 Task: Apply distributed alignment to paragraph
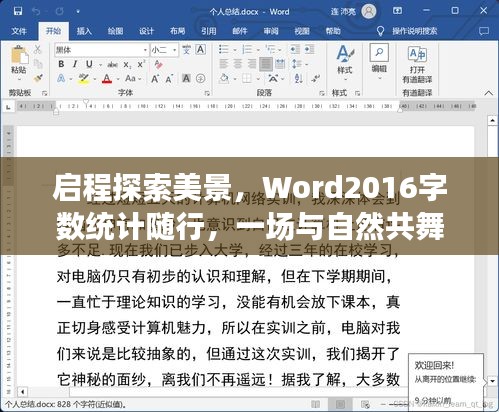point(280,64)
